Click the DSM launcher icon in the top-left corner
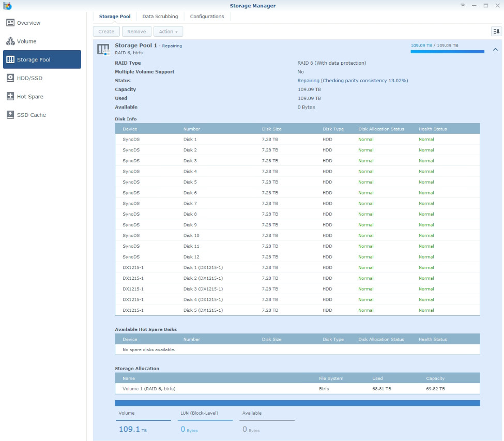This screenshot has width=504, height=441. pos(6,5)
